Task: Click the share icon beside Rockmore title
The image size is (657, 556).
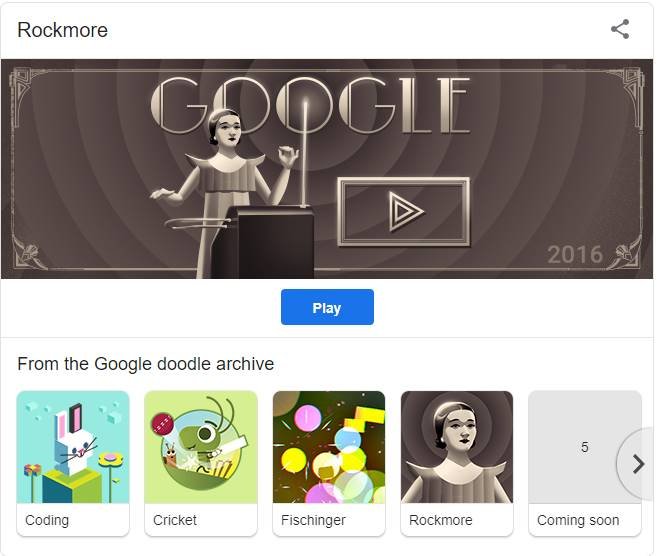Action: (620, 29)
